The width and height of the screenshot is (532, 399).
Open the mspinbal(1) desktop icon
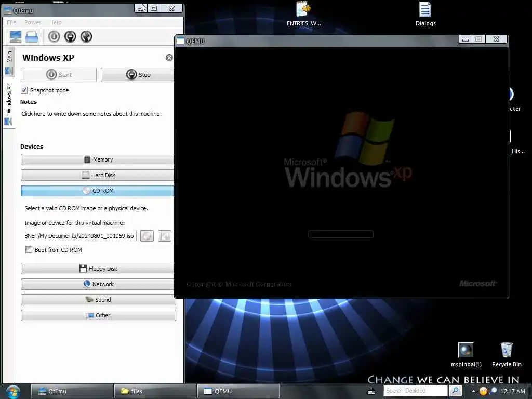tap(466, 354)
